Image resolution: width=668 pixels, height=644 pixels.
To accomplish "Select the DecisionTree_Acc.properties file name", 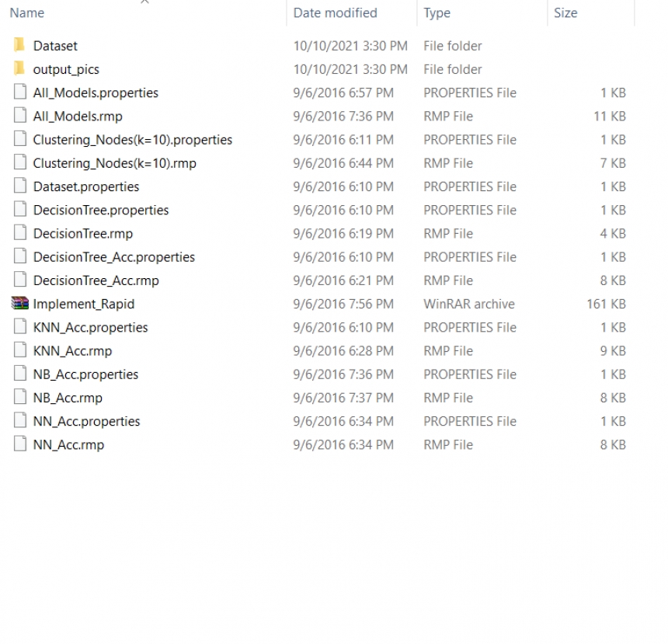I will (113, 257).
